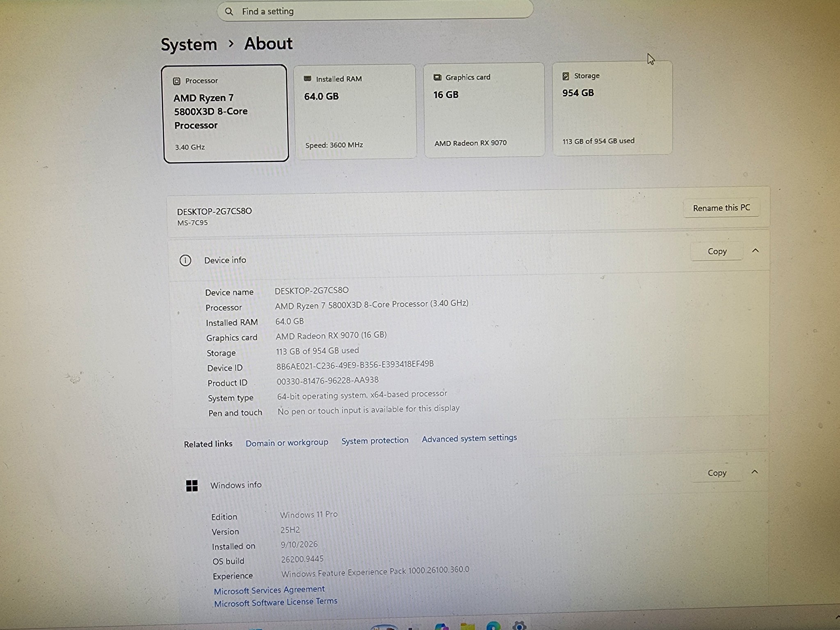Click the Installed RAM memory icon
The image size is (840, 630).
pos(307,79)
